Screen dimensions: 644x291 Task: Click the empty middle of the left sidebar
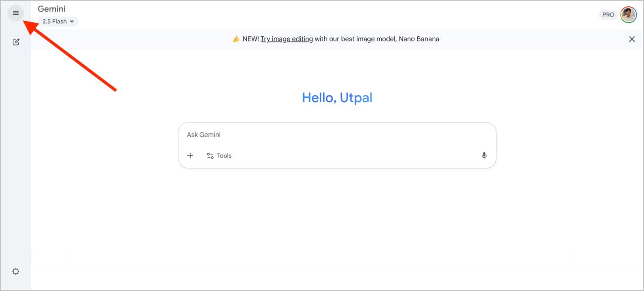[x=16, y=157]
